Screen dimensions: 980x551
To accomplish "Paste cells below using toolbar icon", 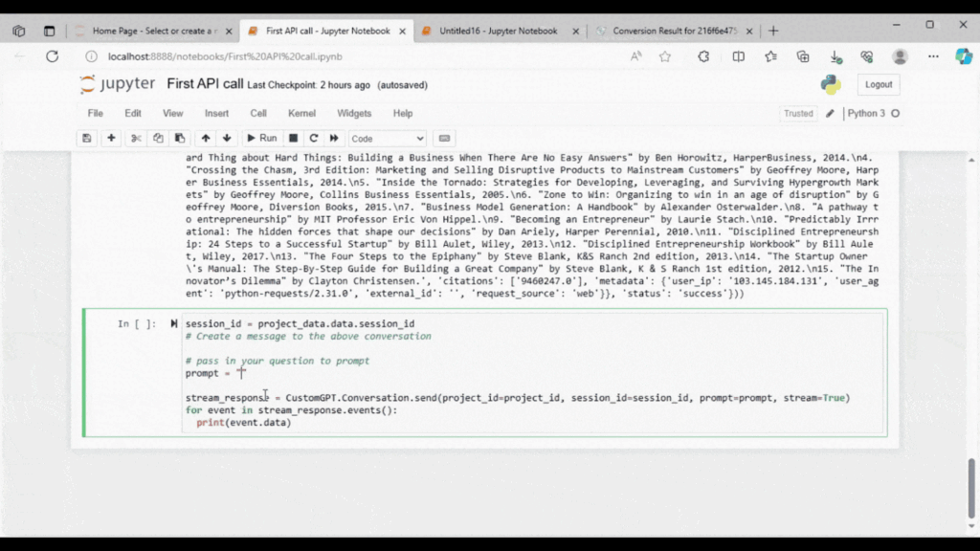I will [180, 139].
